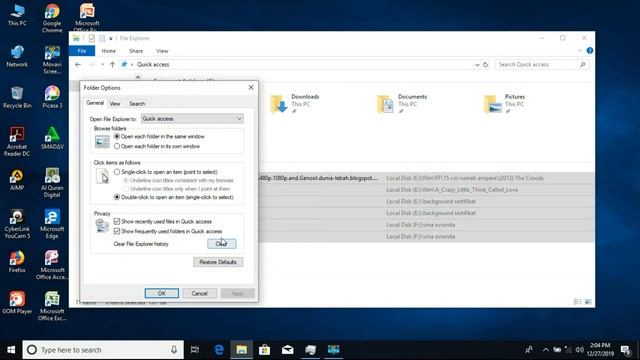
Task: Toggle Show recently used files checkbox
Action: tap(117, 221)
